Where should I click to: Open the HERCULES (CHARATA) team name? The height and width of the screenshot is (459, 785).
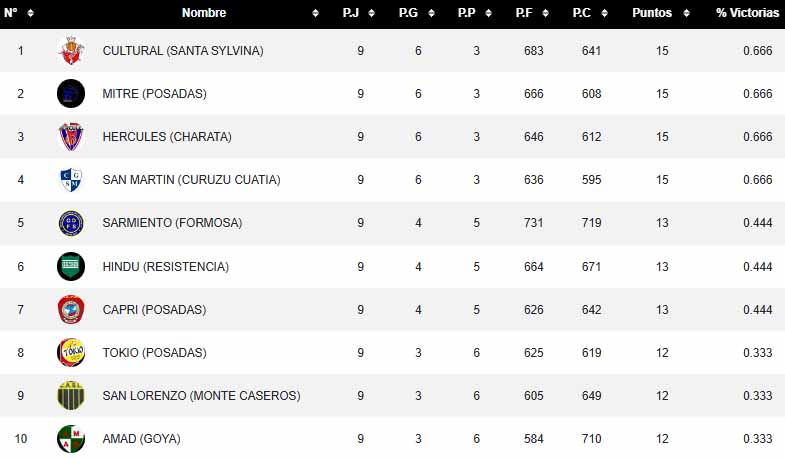pos(167,137)
